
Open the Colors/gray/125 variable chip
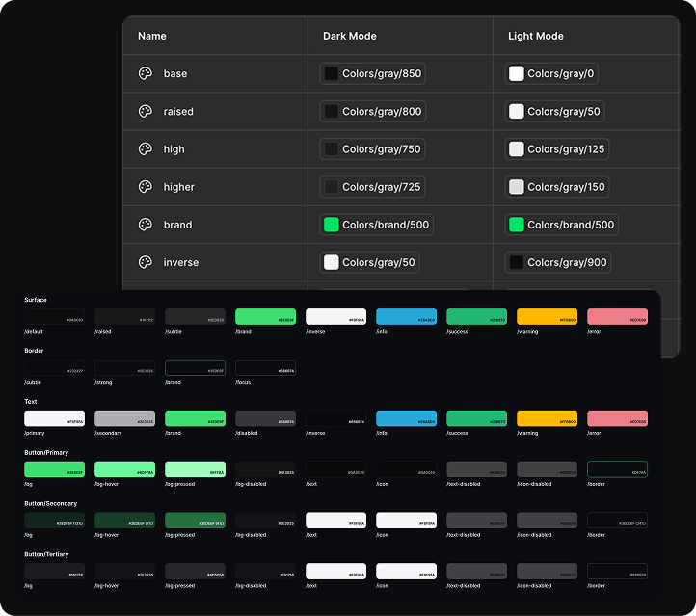click(x=556, y=149)
